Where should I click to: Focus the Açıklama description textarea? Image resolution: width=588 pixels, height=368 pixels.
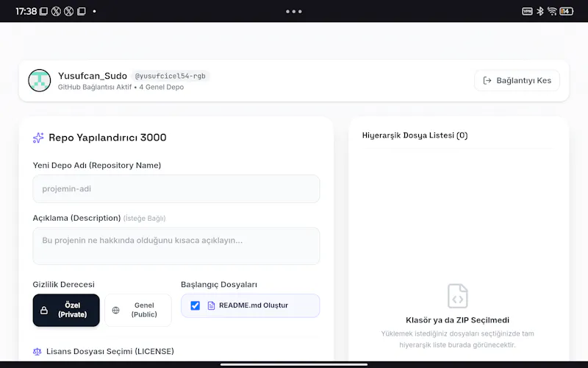[x=176, y=246]
